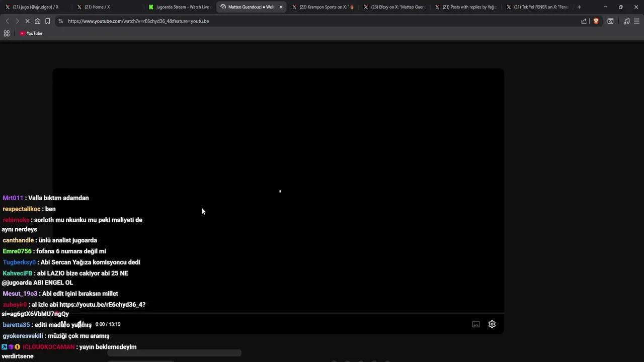Switch to the Krampon Sports on X tab
The height and width of the screenshot is (362, 644).
pyautogui.click(x=323, y=7)
